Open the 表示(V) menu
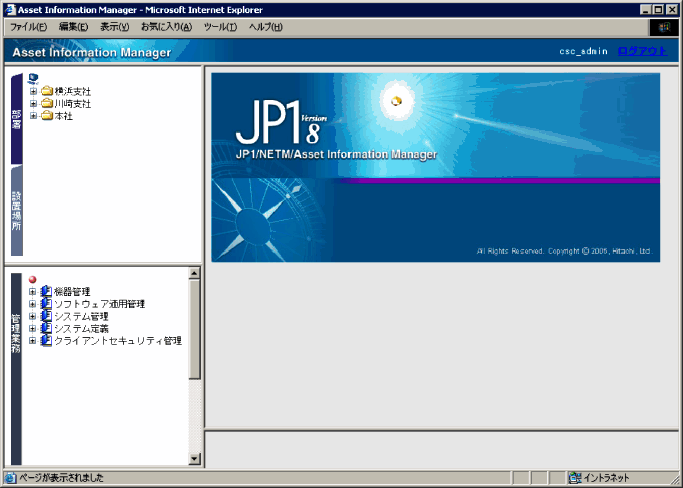683x488 pixels. (115, 27)
